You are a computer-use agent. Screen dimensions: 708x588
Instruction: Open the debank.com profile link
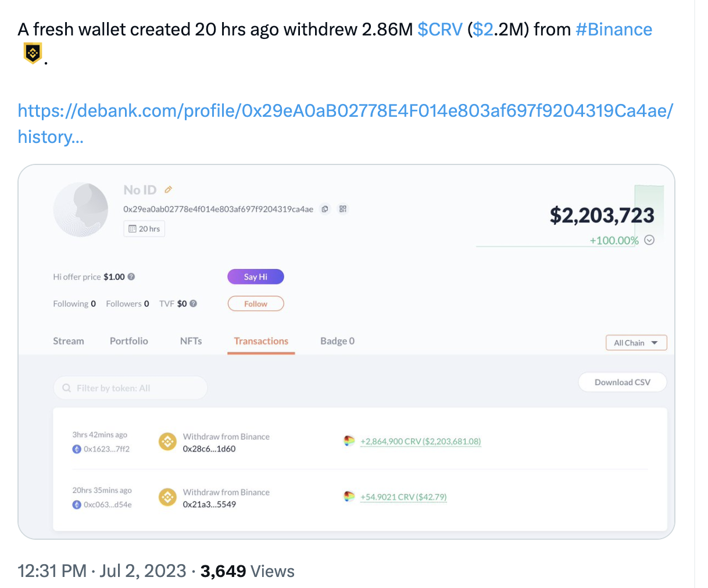[345, 123]
